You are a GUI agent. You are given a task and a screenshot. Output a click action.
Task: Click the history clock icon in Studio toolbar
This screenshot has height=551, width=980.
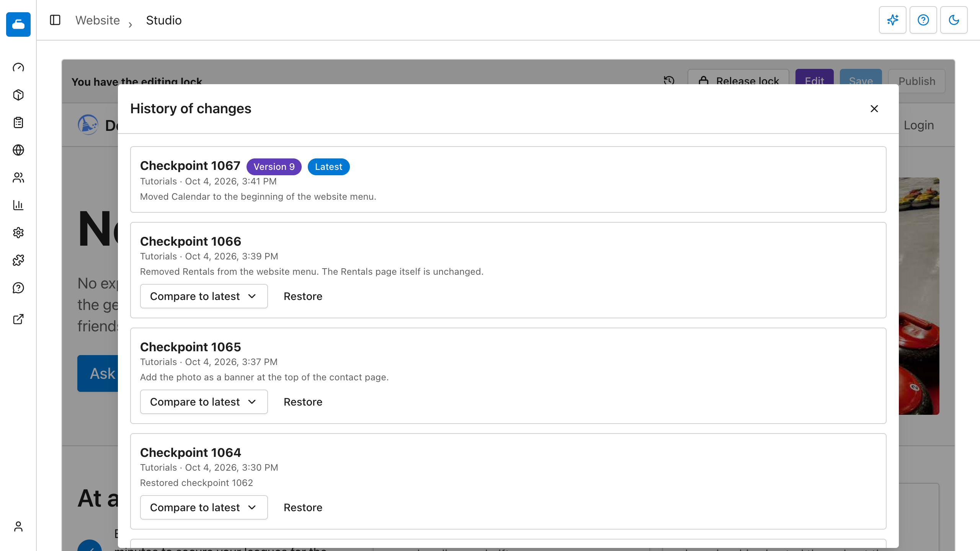point(669,80)
